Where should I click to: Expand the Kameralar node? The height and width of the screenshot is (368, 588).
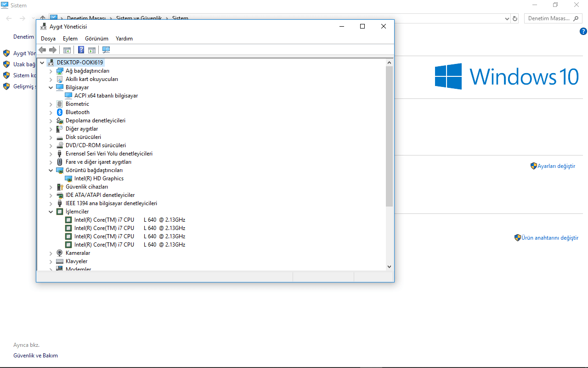click(51, 253)
